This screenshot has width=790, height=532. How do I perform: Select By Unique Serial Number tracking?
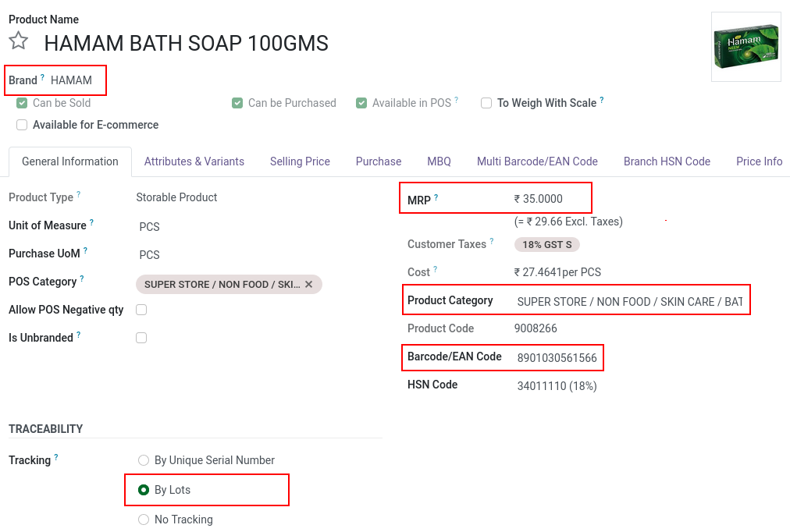144,460
